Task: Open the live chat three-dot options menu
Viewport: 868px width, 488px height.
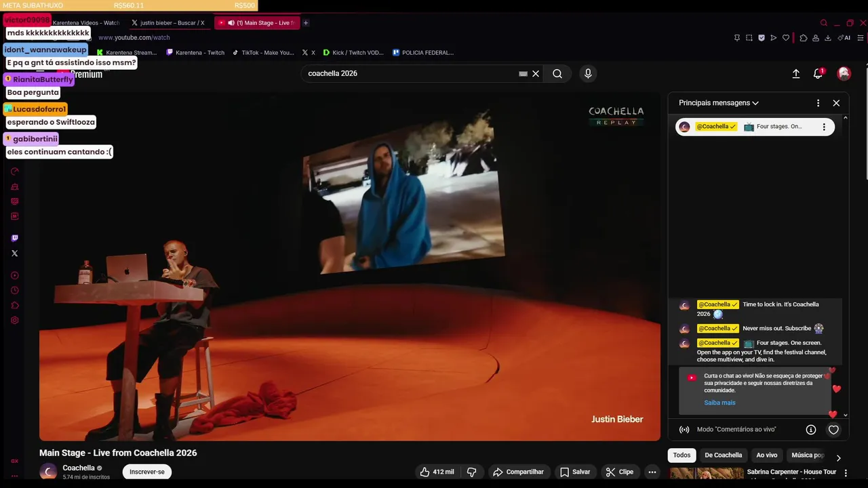Action: pos(818,103)
